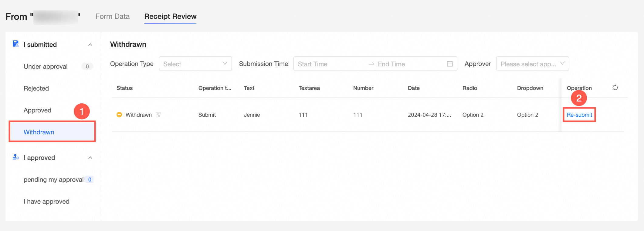Select Withdrawn in the sidebar

(x=39, y=132)
